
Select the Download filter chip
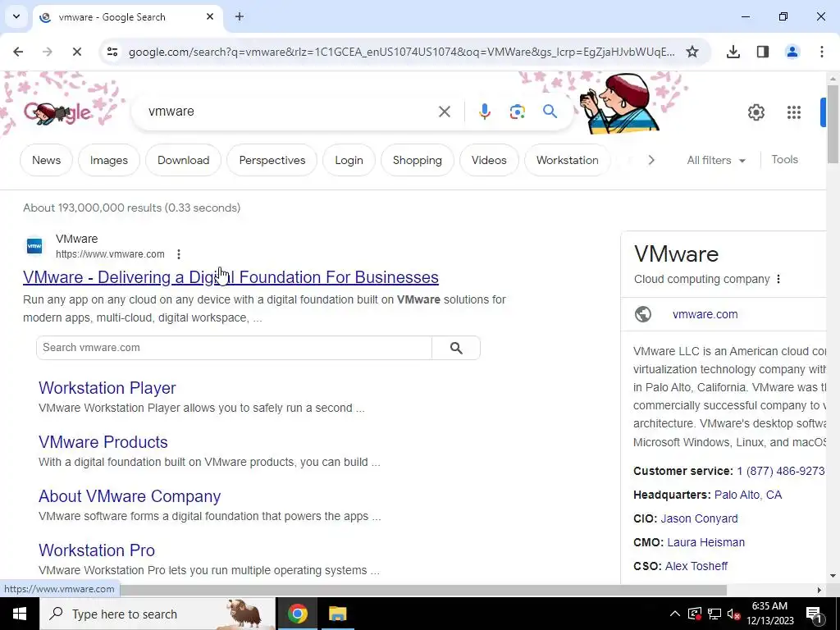click(x=183, y=160)
